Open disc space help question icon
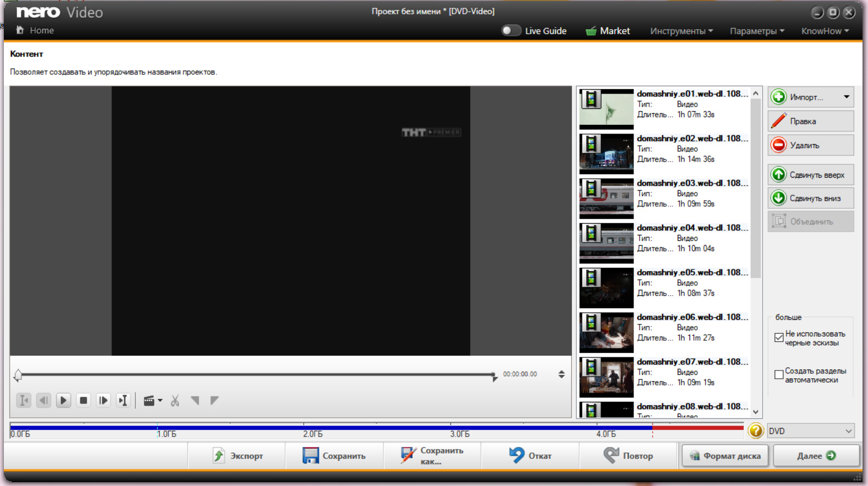This screenshot has width=868, height=486. tap(756, 430)
